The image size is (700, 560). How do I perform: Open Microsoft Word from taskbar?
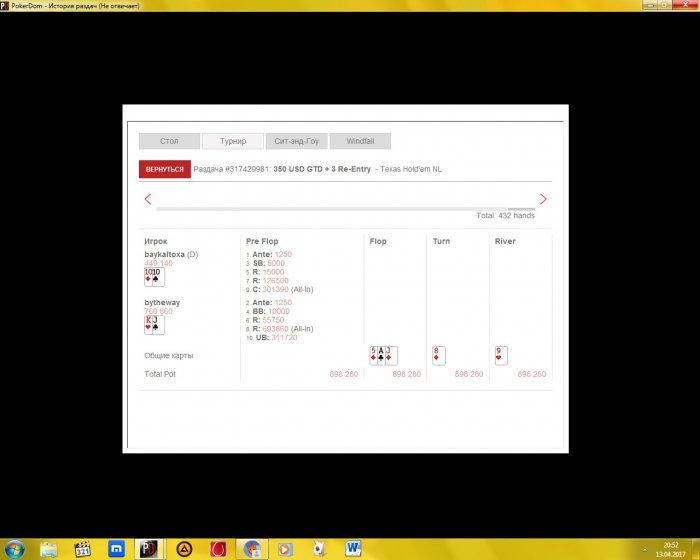pos(353,548)
